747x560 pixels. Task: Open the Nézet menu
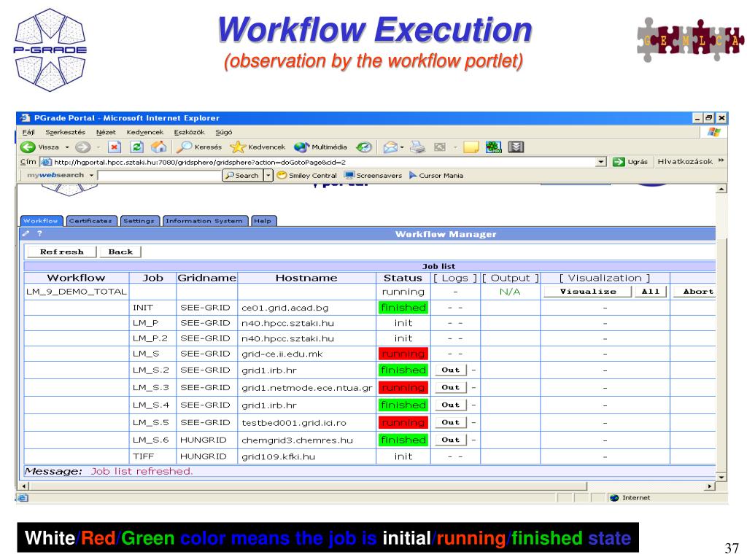(x=106, y=133)
